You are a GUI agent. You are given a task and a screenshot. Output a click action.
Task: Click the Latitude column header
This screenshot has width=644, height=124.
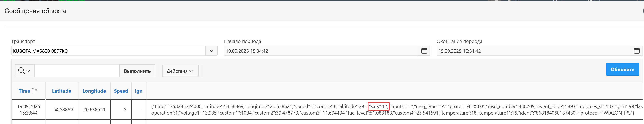point(62,91)
